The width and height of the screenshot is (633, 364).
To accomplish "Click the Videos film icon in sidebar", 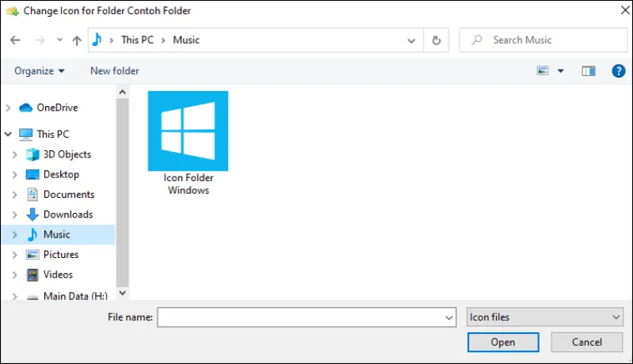I will (x=32, y=275).
